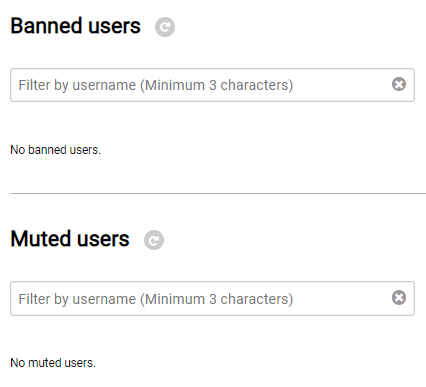Screen dimensions: 426x387
Task: Reload icon next to Banned users title
Action: (165, 27)
